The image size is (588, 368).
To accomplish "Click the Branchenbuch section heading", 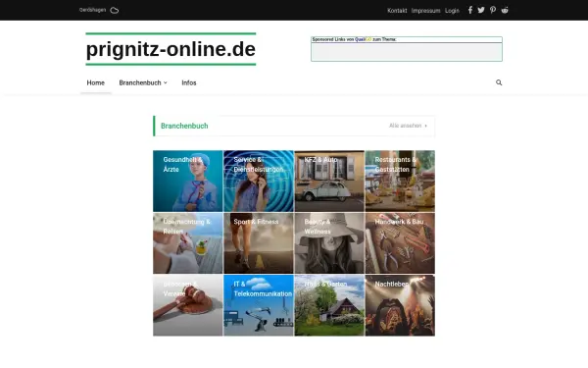I will click(x=184, y=126).
